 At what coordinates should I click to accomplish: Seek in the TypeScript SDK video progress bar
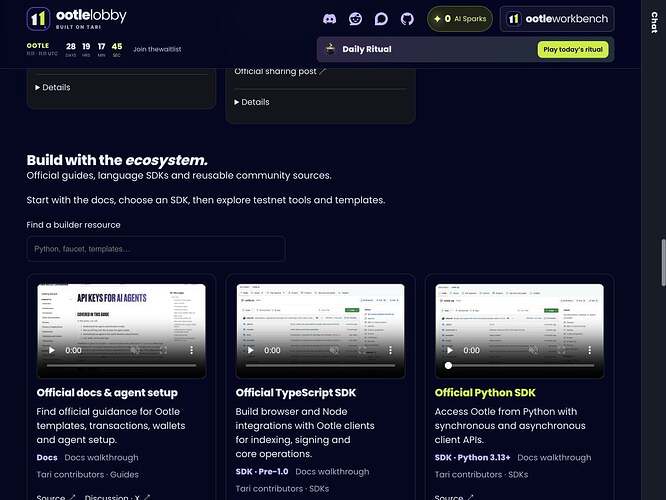[x=320, y=365]
